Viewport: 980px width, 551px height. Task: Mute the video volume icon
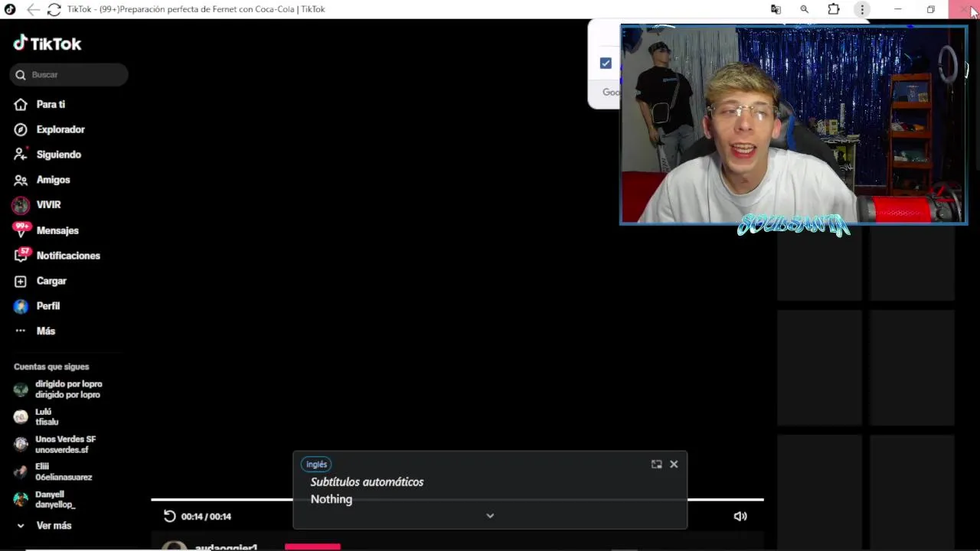[x=740, y=517]
